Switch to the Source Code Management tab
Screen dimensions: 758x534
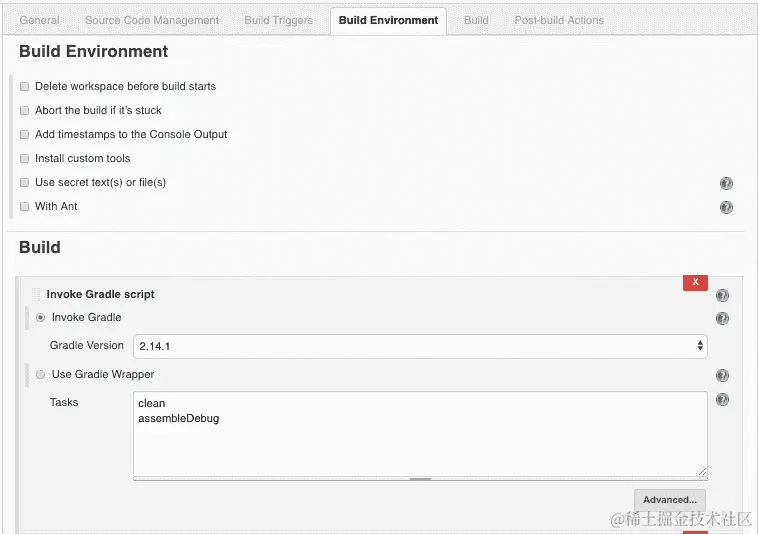point(152,20)
